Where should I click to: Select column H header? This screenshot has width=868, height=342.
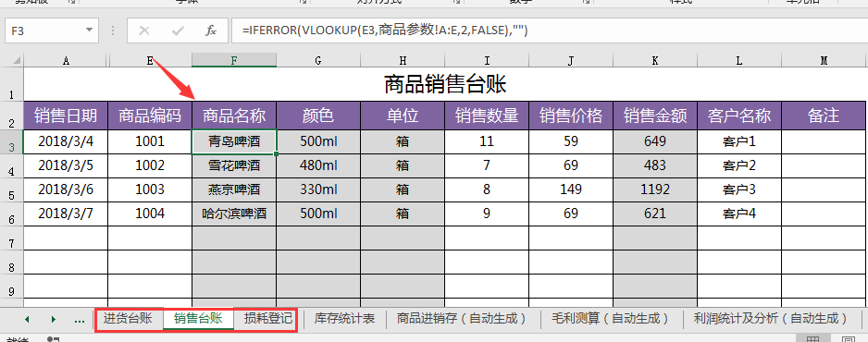tap(403, 60)
